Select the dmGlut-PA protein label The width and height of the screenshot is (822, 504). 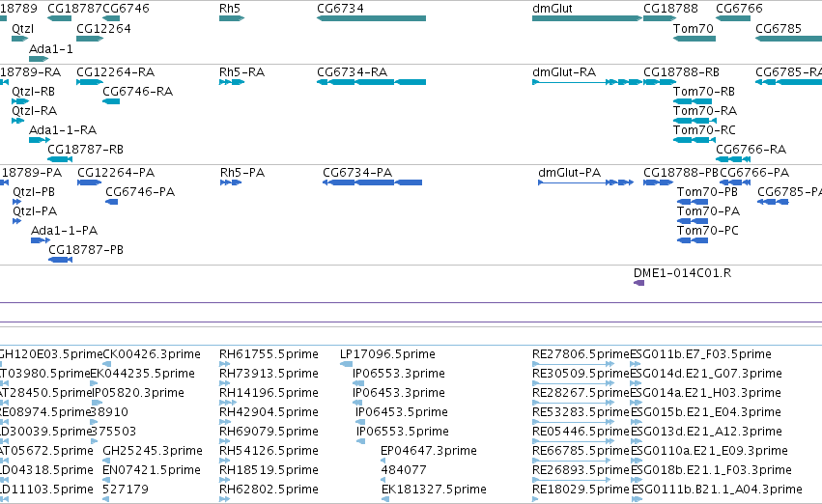569,173
